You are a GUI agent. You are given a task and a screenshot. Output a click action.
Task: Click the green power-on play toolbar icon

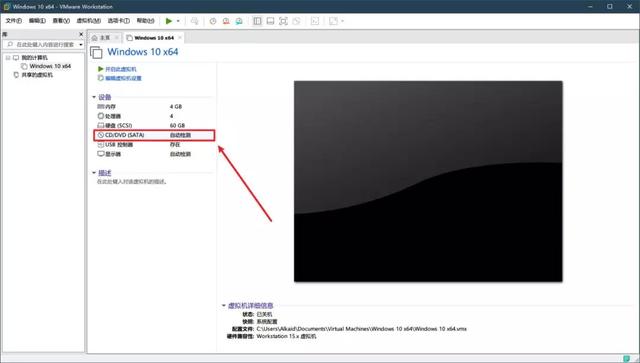click(x=169, y=21)
